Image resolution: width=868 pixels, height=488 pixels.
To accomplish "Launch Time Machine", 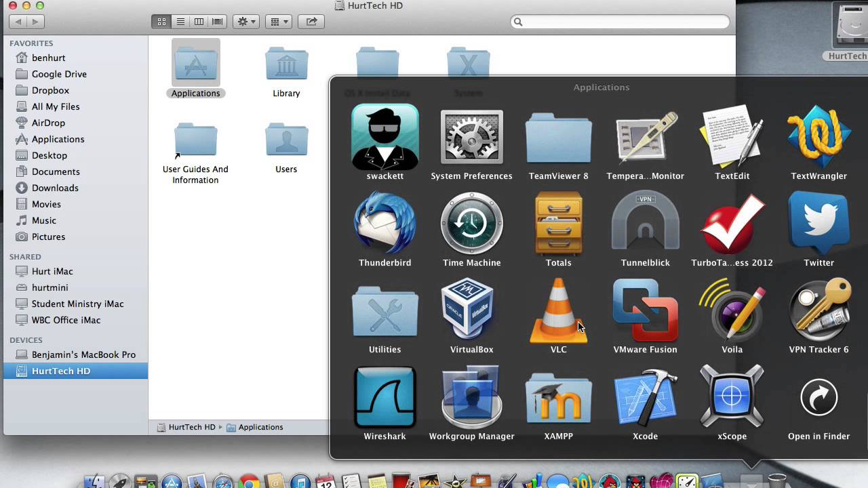I will [471, 224].
